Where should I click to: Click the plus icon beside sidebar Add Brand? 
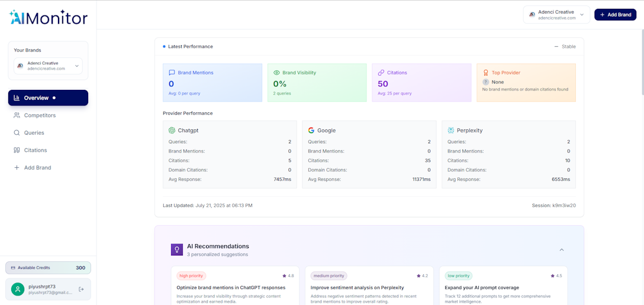click(17, 168)
